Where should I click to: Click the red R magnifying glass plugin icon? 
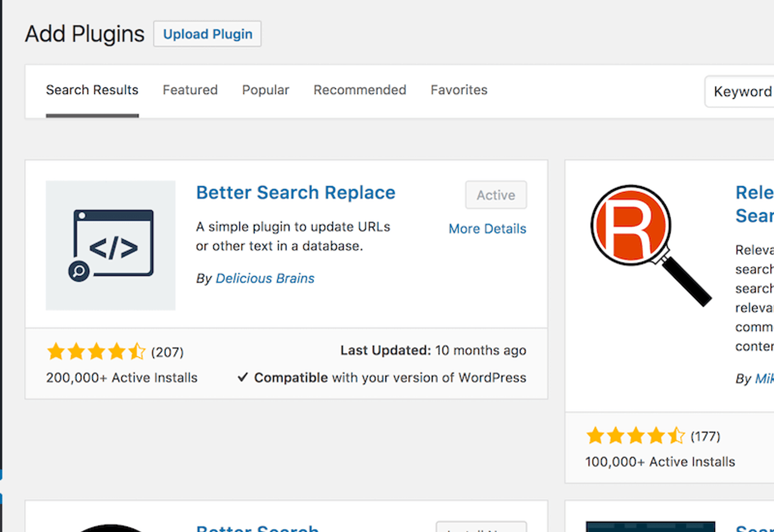651,245
